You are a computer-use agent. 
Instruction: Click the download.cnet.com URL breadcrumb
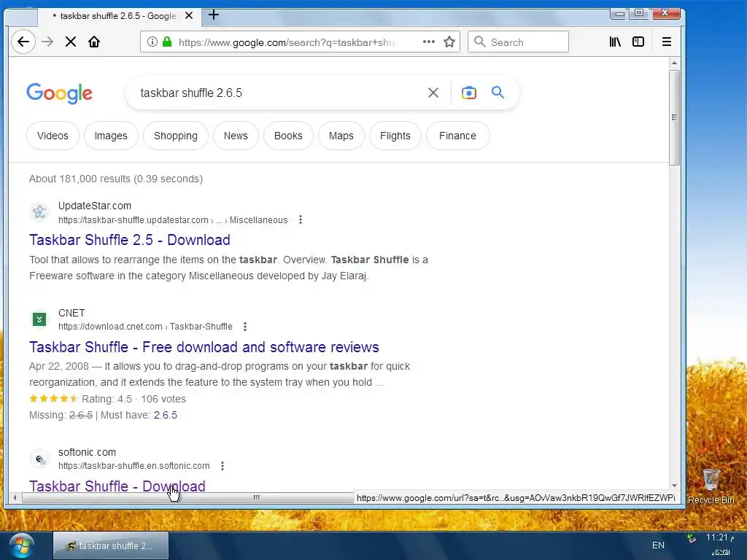145,327
